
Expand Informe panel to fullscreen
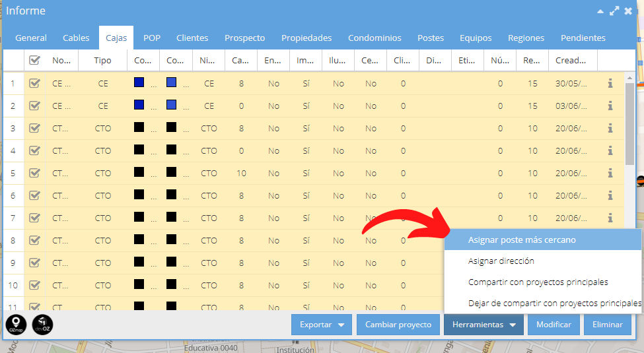pyautogui.click(x=614, y=11)
